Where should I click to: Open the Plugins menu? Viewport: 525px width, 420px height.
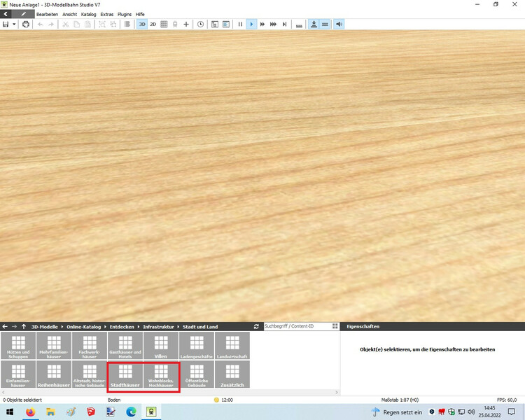124,14
